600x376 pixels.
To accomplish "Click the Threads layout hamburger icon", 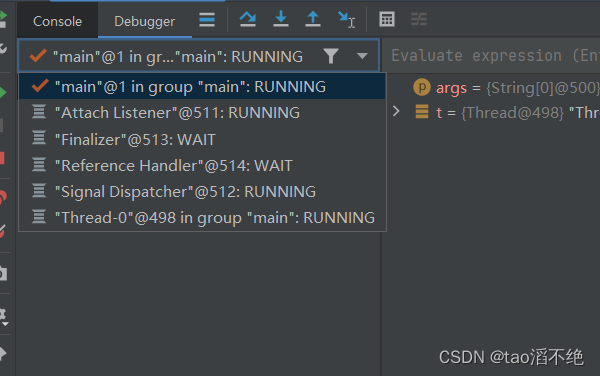I will click(x=207, y=20).
